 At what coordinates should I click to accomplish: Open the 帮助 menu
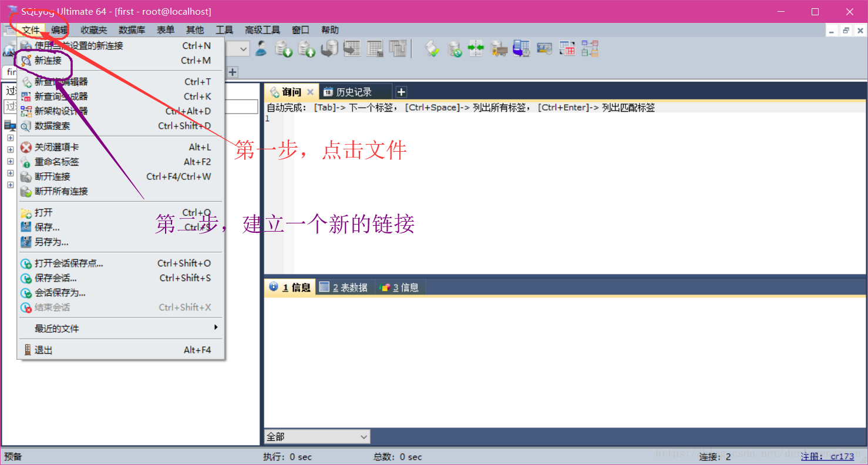(330, 30)
